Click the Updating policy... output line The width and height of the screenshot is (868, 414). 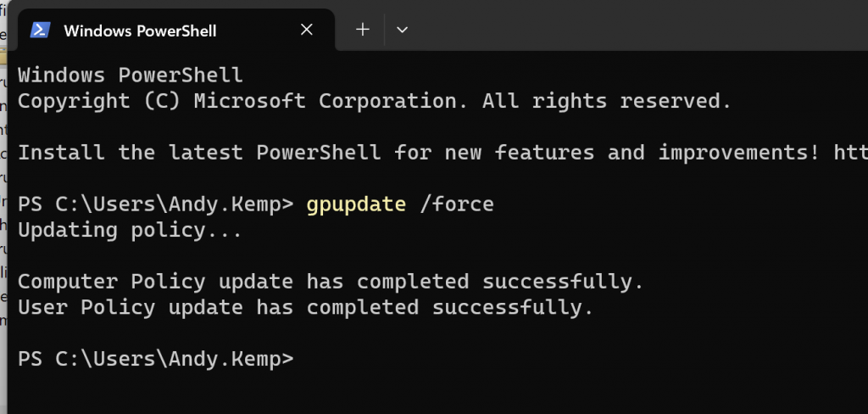coord(130,230)
